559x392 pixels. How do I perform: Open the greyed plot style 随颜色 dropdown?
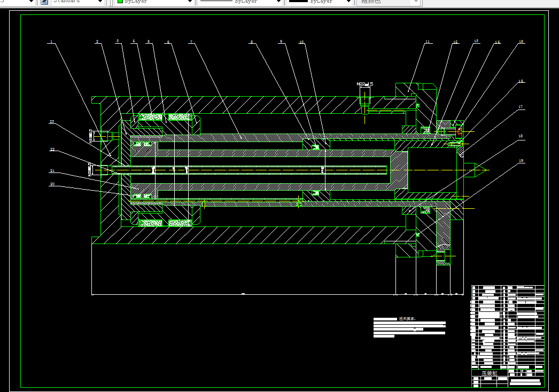coord(415,2)
